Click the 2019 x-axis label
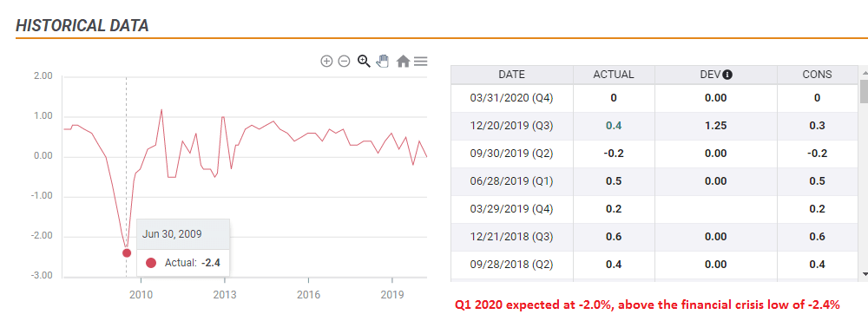The height and width of the screenshot is (334, 868). (x=392, y=295)
